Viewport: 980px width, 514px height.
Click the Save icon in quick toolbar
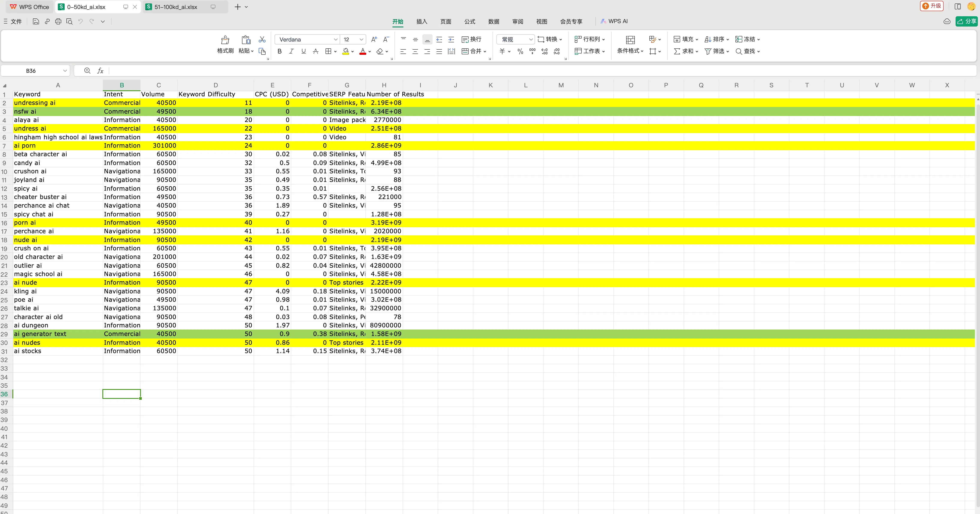pos(36,22)
